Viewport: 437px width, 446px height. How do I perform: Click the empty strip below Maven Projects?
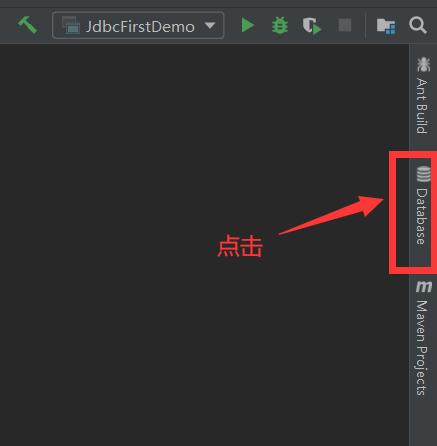coord(423,423)
